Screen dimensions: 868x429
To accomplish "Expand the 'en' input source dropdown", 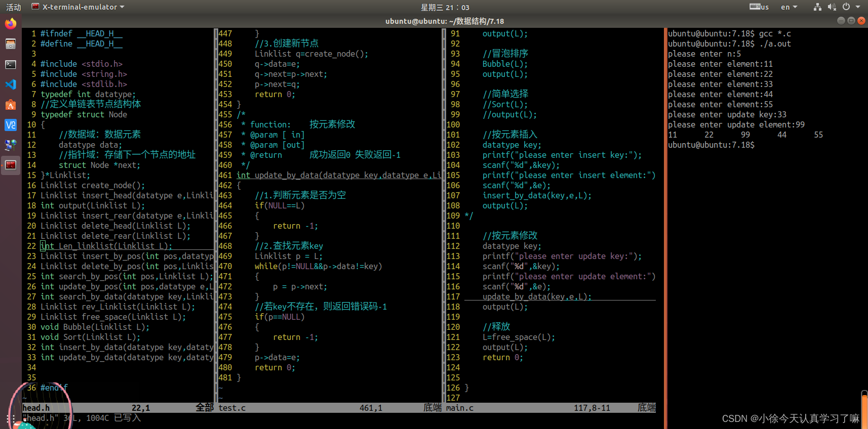I will pyautogui.click(x=789, y=7).
